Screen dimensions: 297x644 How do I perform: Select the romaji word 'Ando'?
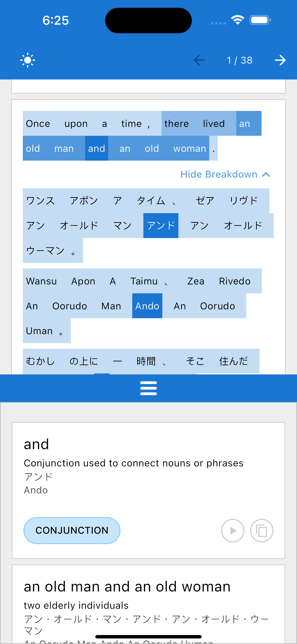tap(147, 306)
